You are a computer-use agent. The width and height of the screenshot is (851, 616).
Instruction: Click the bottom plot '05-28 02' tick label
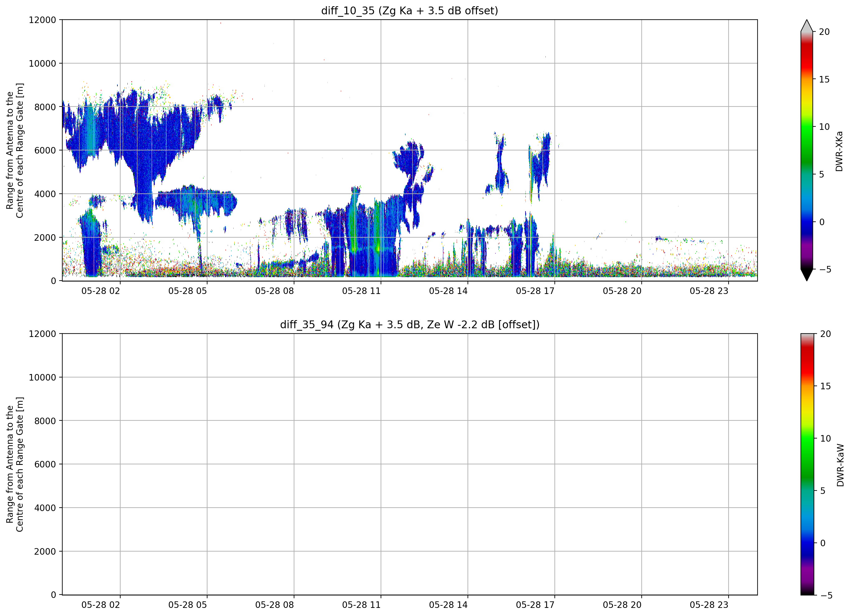tap(101, 605)
